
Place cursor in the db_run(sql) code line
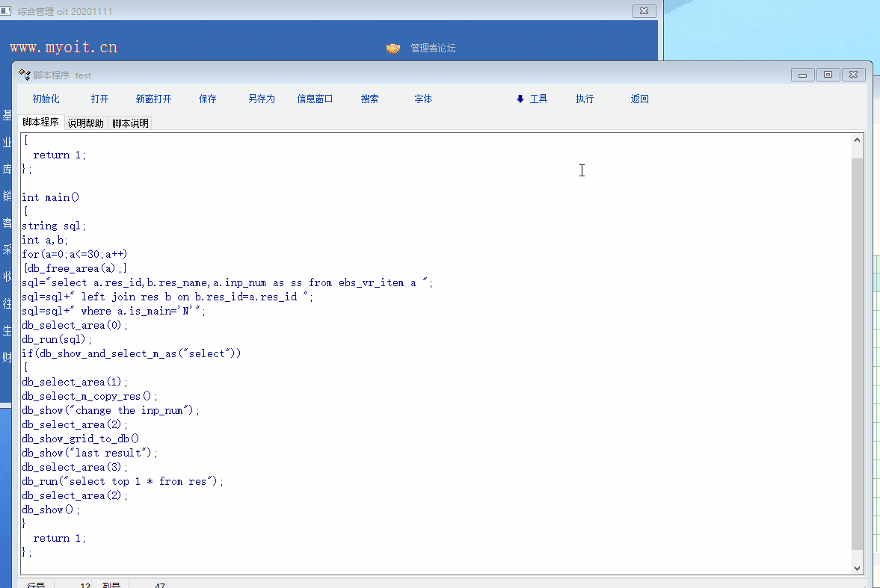(58, 339)
